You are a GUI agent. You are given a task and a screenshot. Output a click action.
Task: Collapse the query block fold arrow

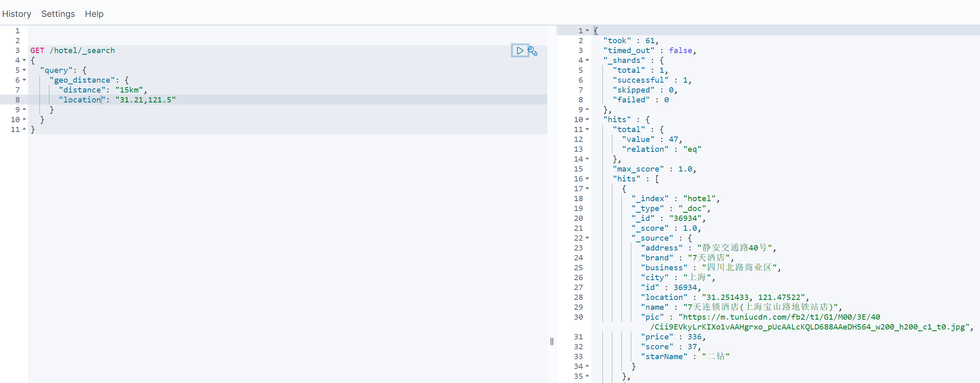coord(24,70)
